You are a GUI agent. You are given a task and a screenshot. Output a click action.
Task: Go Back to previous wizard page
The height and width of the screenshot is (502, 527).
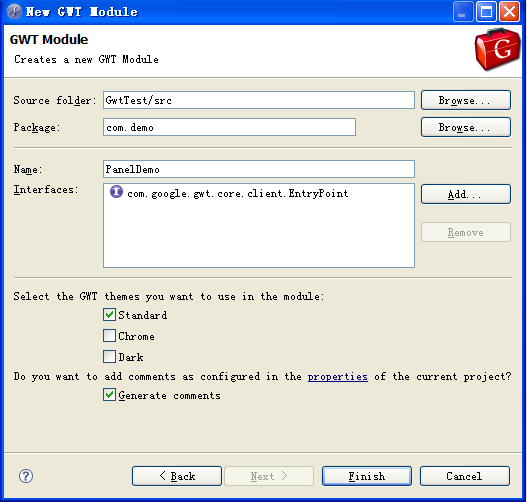tap(177, 476)
